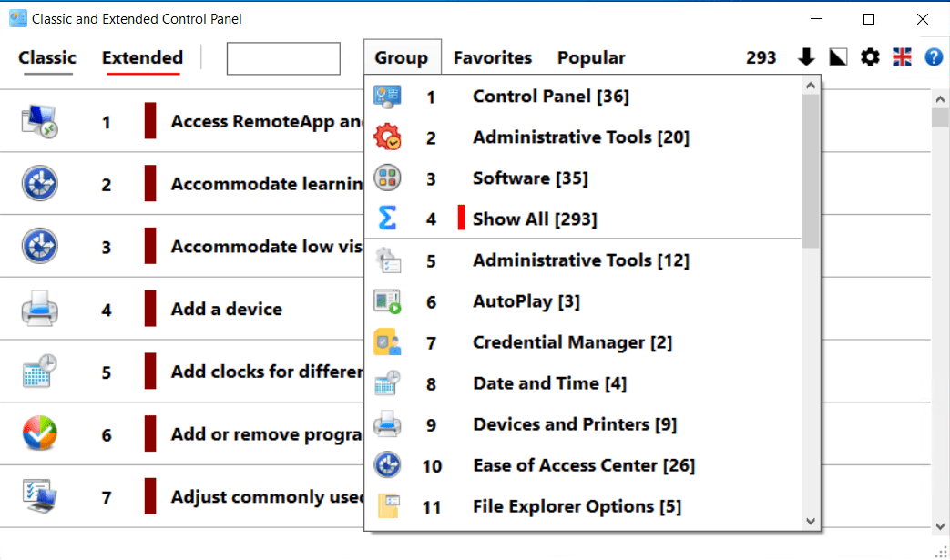The height and width of the screenshot is (560, 950).
Task: Switch to the Classic view
Action: (x=47, y=57)
